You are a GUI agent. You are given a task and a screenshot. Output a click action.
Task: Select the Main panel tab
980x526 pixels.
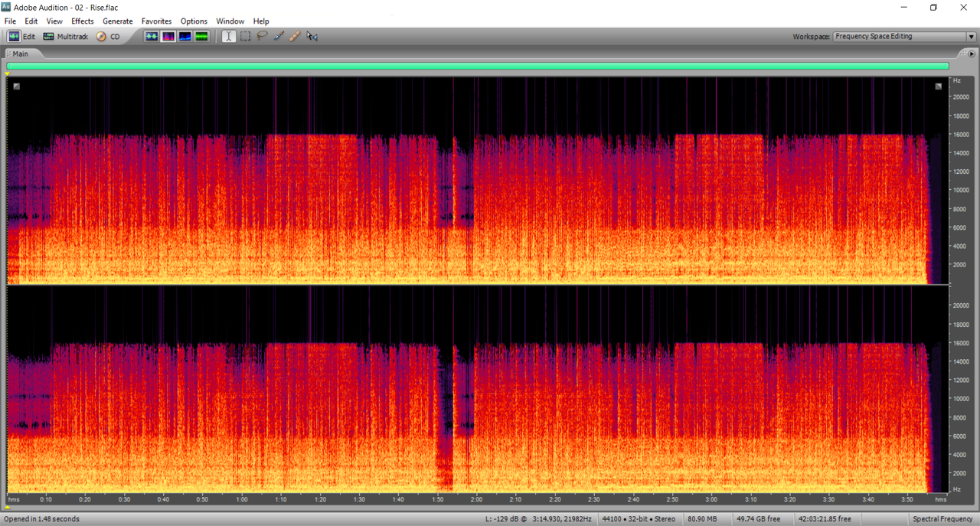click(20, 54)
